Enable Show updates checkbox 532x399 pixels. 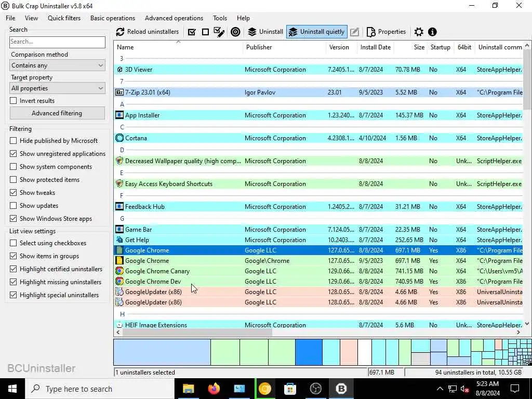coord(13,206)
